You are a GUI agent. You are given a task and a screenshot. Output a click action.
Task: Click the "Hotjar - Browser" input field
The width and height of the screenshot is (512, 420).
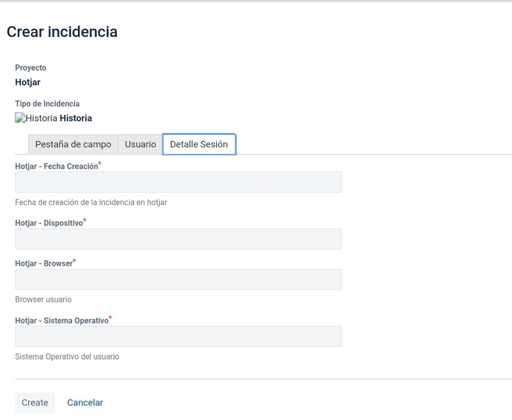click(x=178, y=279)
